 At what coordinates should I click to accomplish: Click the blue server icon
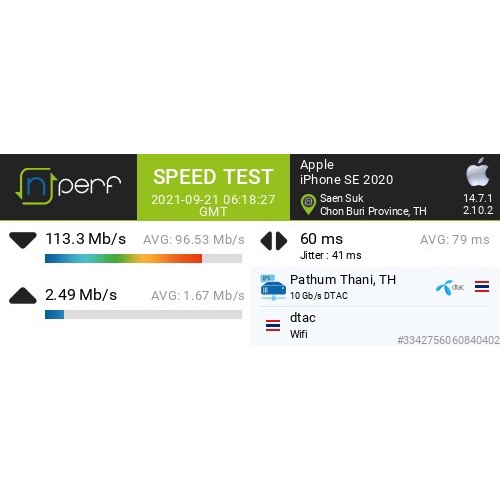click(x=273, y=287)
